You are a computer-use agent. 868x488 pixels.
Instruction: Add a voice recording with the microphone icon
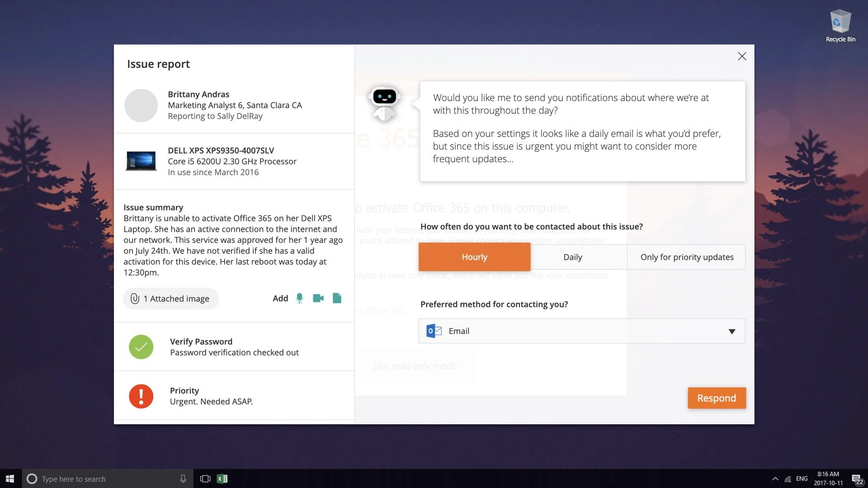(x=299, y=298)
